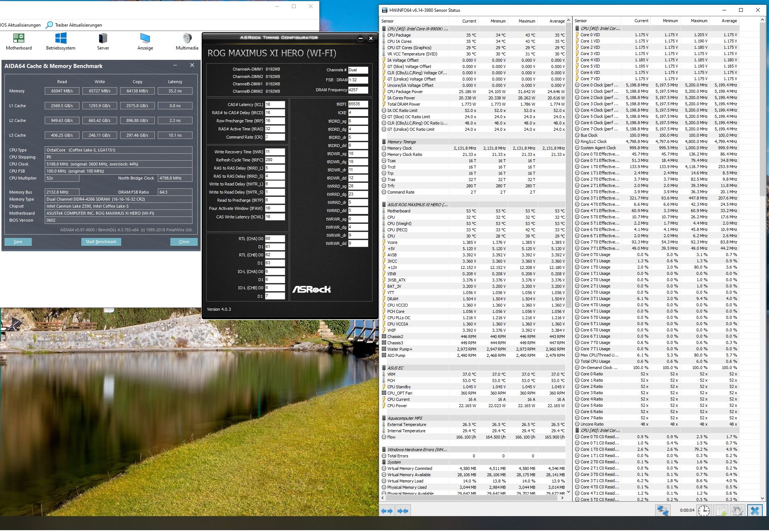The image size is (769, 532).
Task: Click the Row Precharge Time (tRP) field
Action: (x=275, y=121)
